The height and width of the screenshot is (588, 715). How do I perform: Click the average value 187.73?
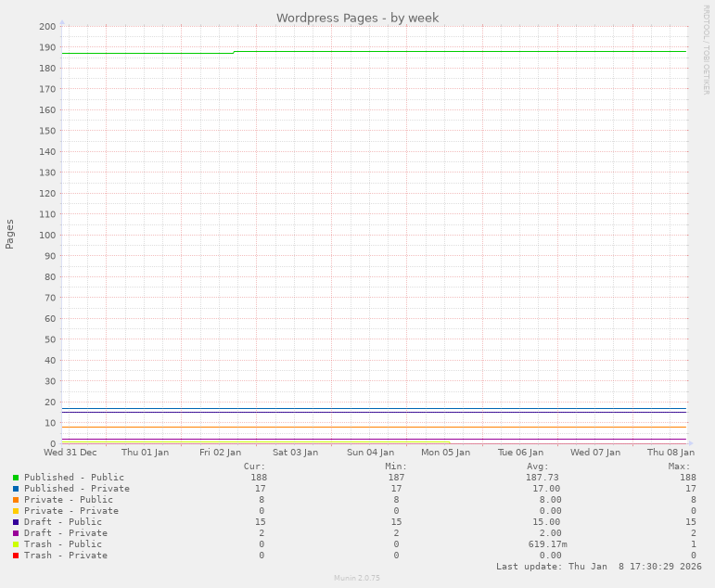click(543, 477)
